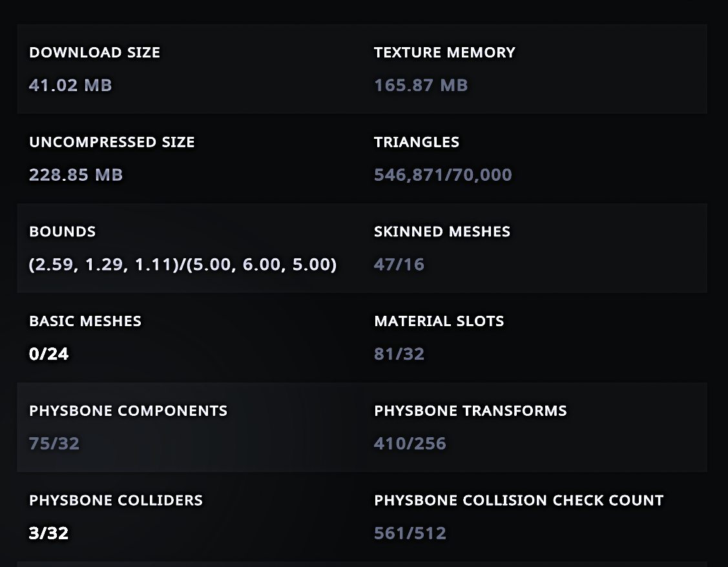The image size is (728, 567).
Task: Click the Material Slots heading
Action: [439, 322]
